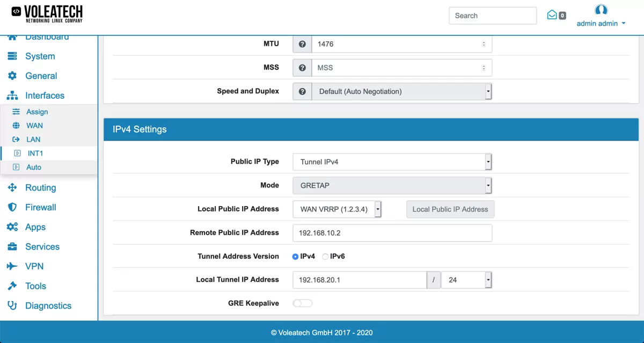644x343 pixels.
Task: Click the VPN paper plane icon
Action: click(12, 266)
